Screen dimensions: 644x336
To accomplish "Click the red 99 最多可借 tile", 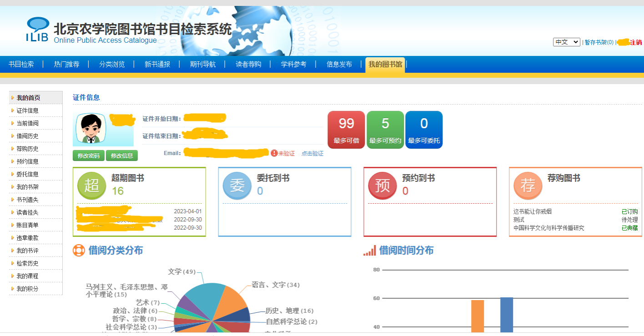I will [x=346, y=130].
